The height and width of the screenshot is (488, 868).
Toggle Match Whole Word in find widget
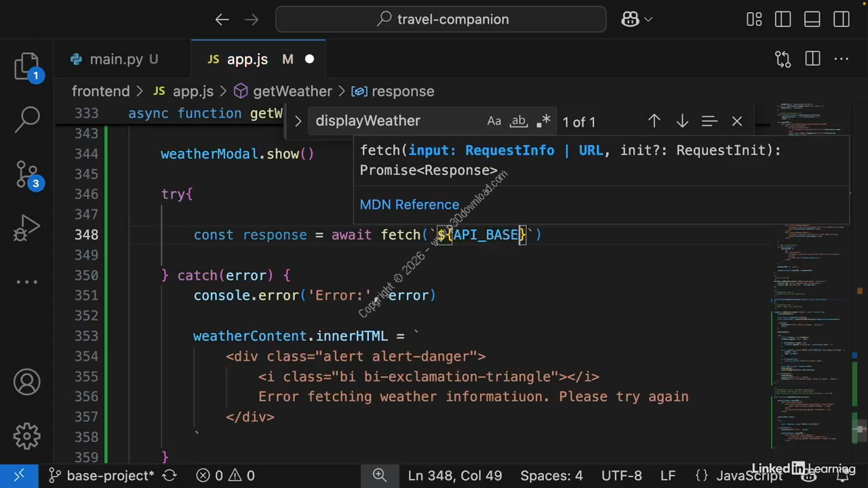click(518, 121)
